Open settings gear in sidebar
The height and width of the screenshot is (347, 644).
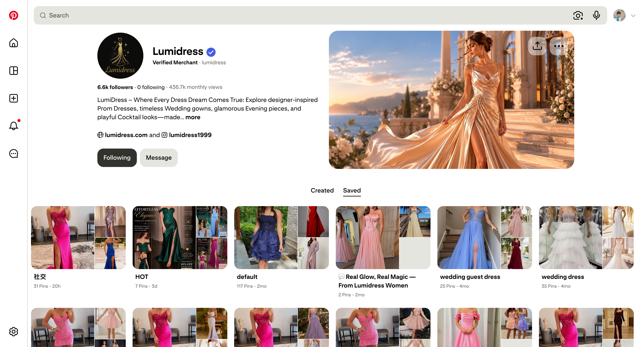[x=13, y=331]
